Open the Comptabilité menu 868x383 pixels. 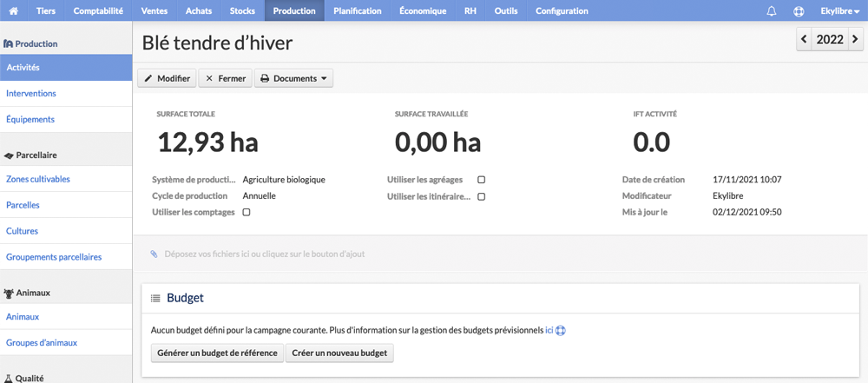tap(98, 10)
